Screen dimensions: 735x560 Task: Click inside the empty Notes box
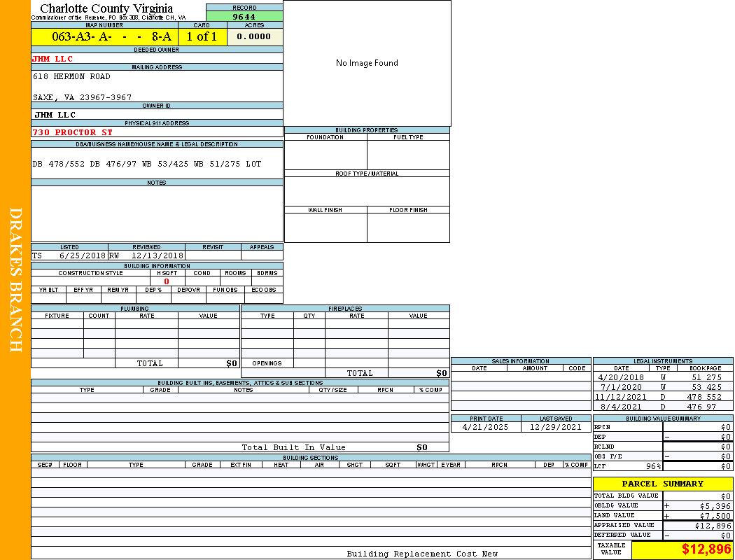(x=157, y=213)
